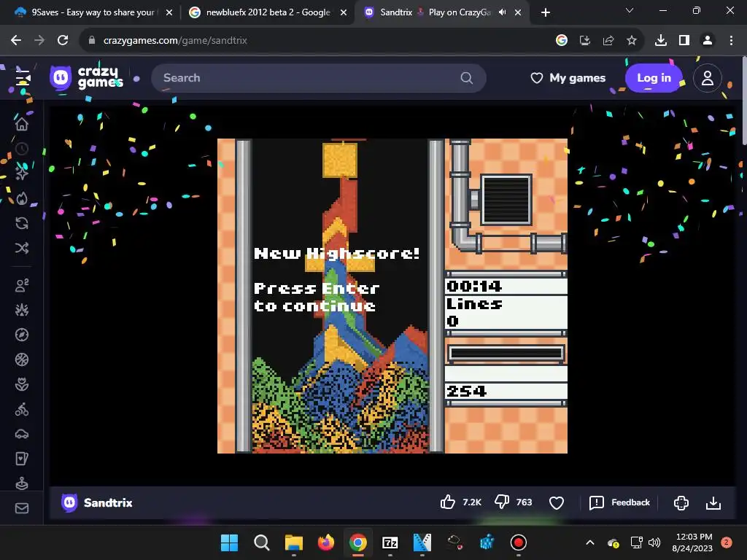Reload the current page
The image size is (747, 560).
point(63,41)
